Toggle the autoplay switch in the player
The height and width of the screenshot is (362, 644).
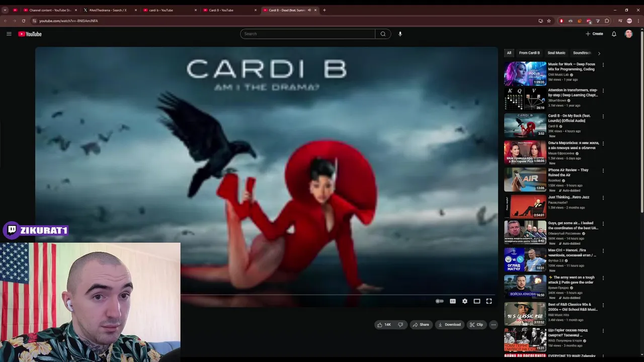click(440, 301)
